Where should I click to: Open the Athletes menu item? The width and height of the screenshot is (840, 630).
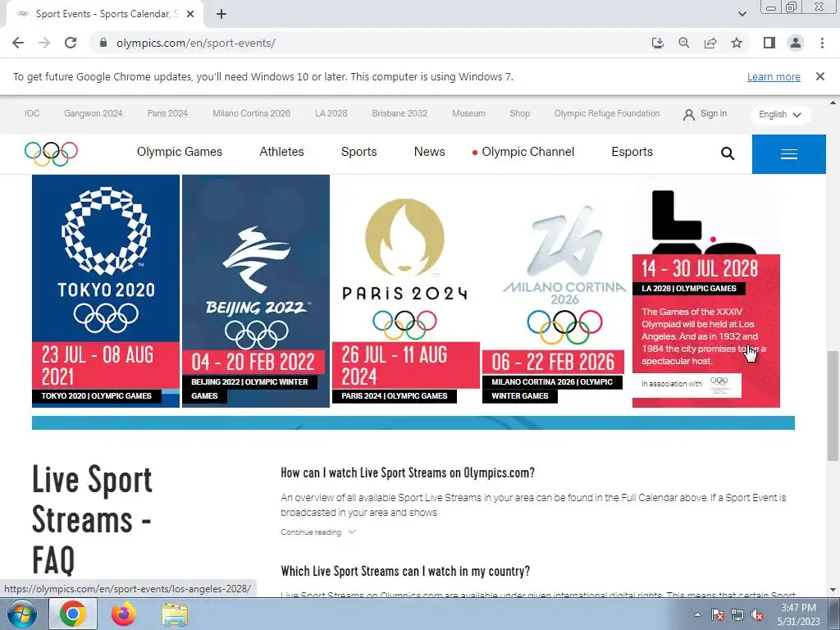(x=281, y=152)
